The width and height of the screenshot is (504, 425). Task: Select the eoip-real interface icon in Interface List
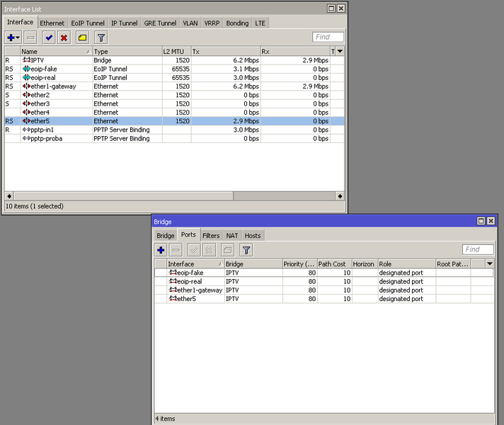[x=26, y=77]
